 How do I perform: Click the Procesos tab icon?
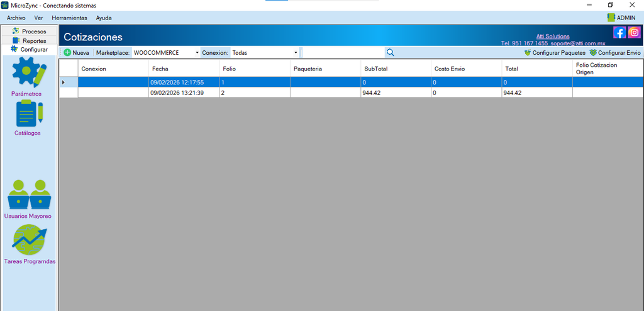[16, 31]
